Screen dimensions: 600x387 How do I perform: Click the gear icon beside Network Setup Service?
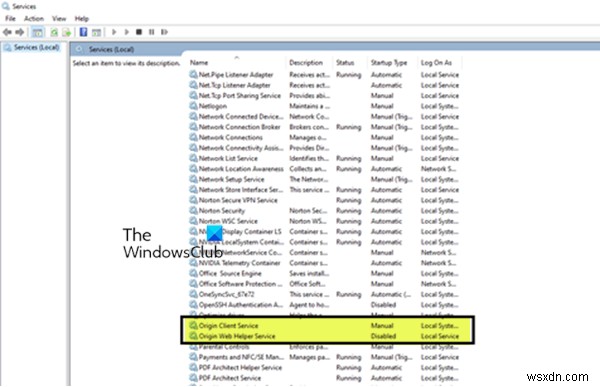coord(194,179)
